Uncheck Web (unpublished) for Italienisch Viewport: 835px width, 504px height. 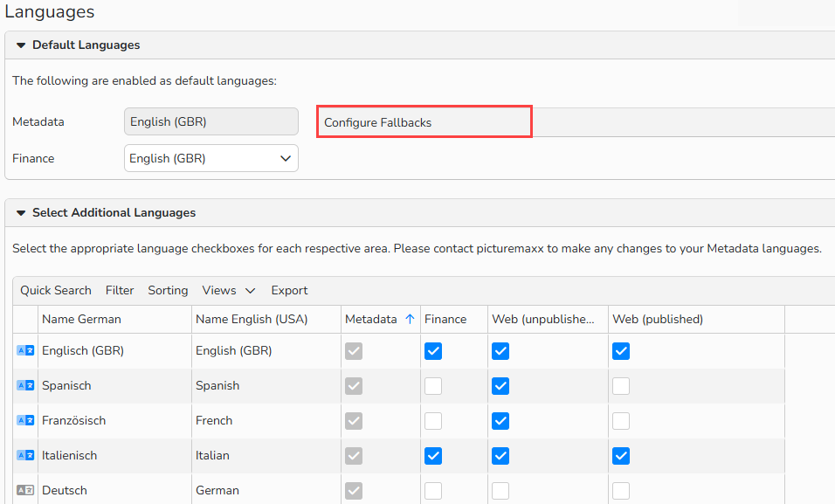[x=500, y=456]
